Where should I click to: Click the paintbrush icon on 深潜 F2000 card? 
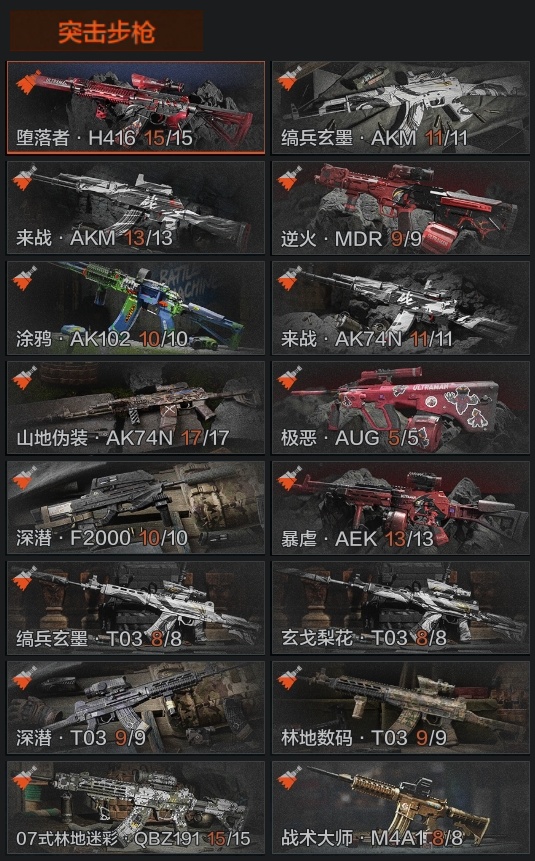pyautogui.click(x=25, y=478)
